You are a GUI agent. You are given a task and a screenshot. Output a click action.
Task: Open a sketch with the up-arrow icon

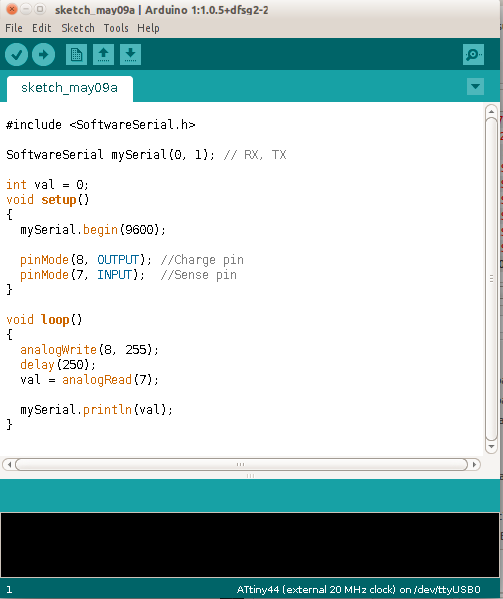click(103, 55)
